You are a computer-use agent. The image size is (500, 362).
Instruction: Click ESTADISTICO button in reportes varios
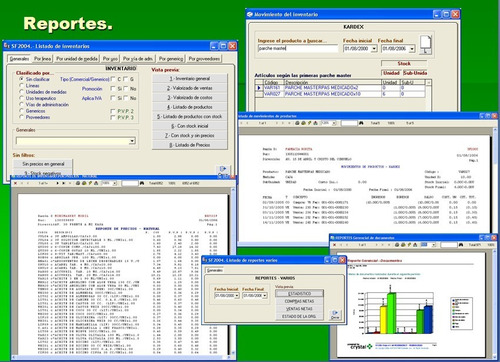[x=299, y=293]
